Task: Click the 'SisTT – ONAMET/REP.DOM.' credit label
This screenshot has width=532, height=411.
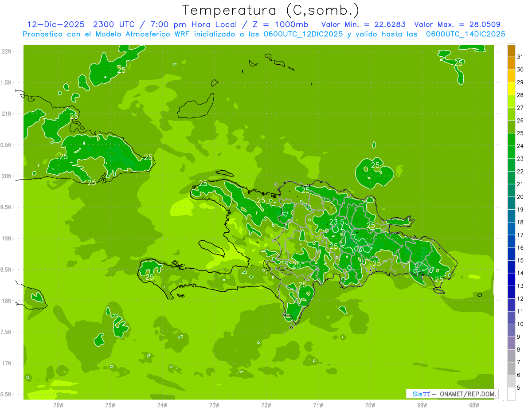Action: pos(452,394)
